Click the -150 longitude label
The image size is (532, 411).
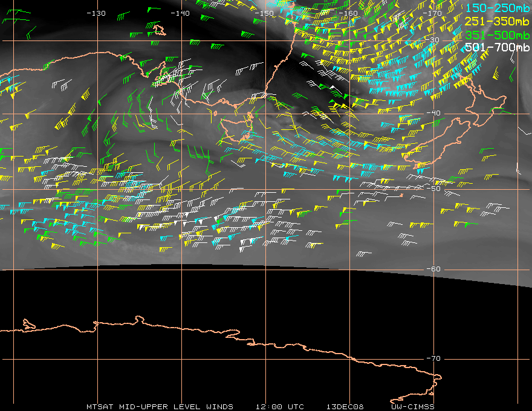(x=264, y=13)
